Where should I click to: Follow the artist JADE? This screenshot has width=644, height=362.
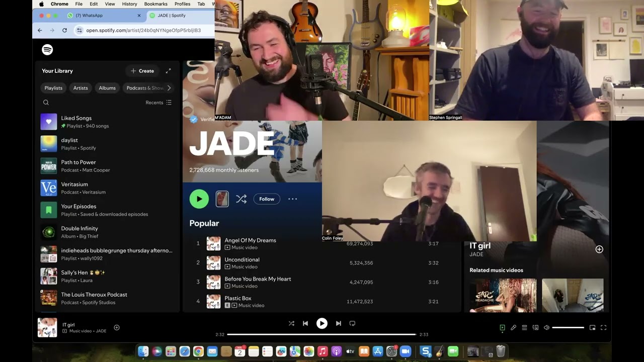[267, 199]
